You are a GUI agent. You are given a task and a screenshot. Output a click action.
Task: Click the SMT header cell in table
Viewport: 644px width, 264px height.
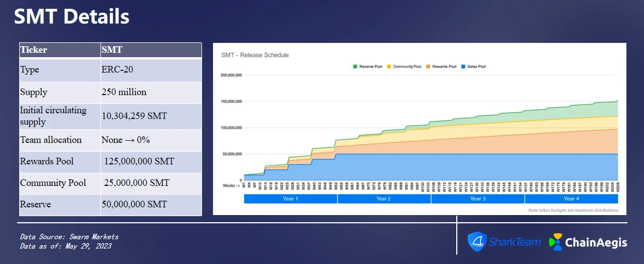(151, 50)
